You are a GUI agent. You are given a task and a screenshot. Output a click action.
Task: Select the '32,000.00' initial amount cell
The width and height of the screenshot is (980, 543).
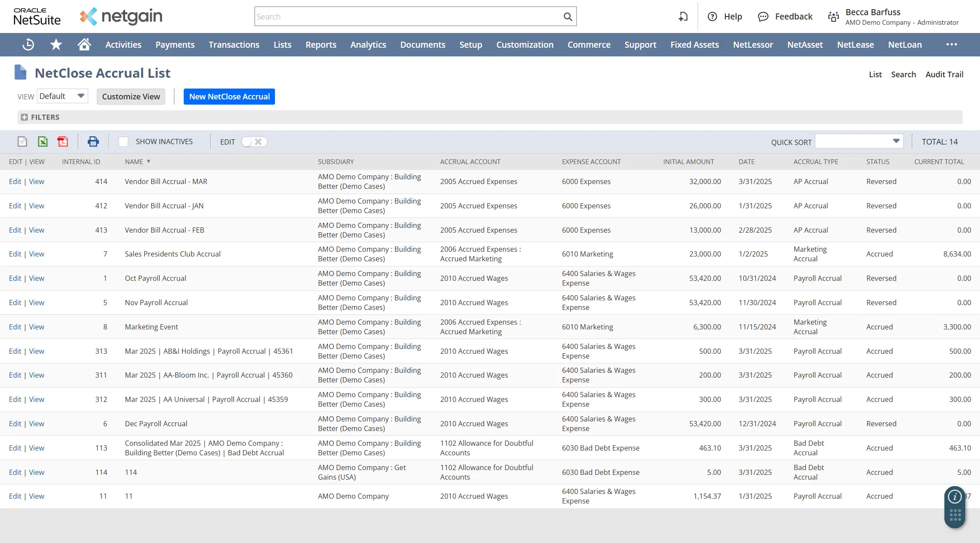point(705,181)
